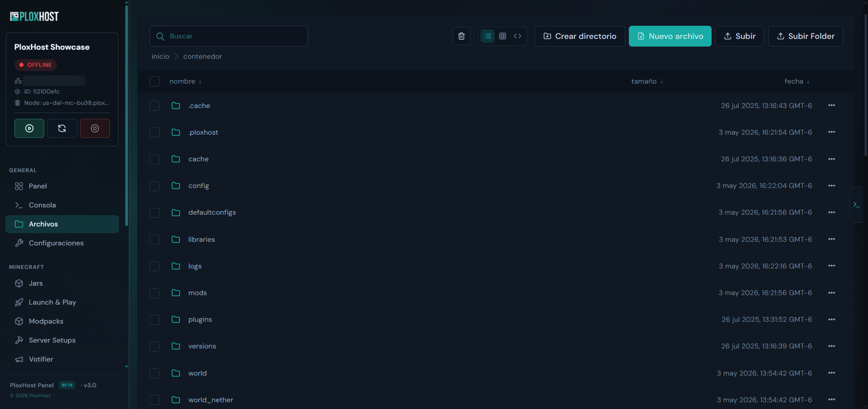
Task: Open more options for logs row
Action: pyautogui.click(x=831, y=266)
